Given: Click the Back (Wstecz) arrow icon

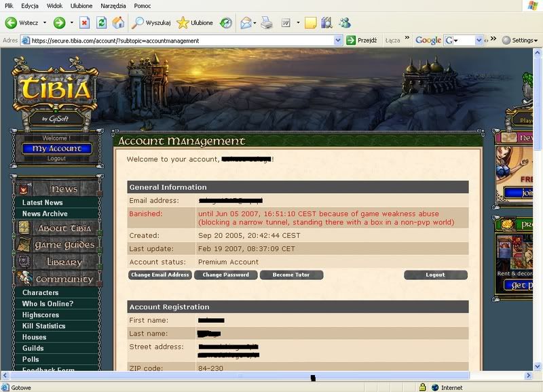Looking at the screenshot, I should (x=11, y=23).
